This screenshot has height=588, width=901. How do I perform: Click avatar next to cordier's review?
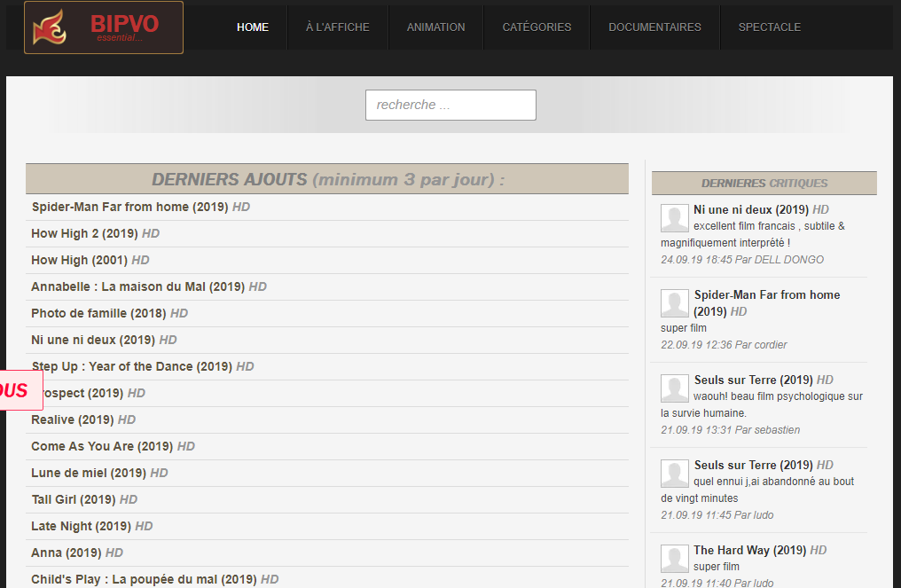click(675, 303)
